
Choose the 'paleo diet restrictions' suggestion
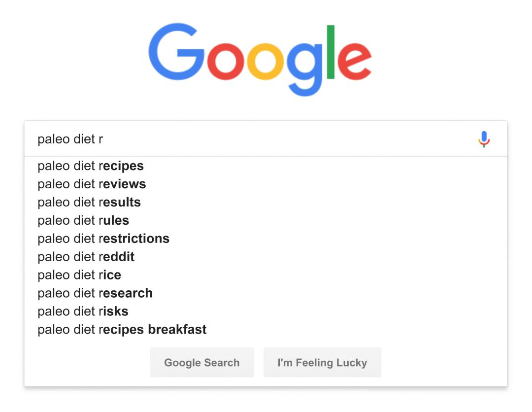103,239
